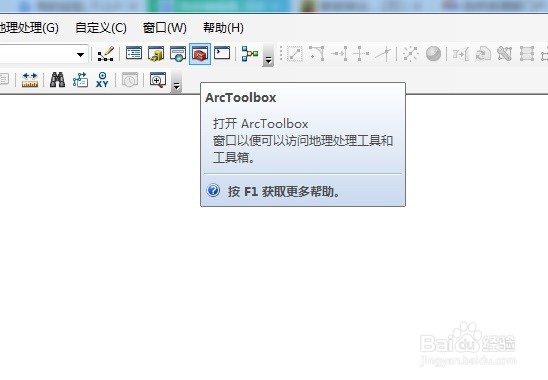Open the Editor toolbar pencil icon
Image resolution: width=548 pixels, height=380 pixels.
(x=106, y=54)
